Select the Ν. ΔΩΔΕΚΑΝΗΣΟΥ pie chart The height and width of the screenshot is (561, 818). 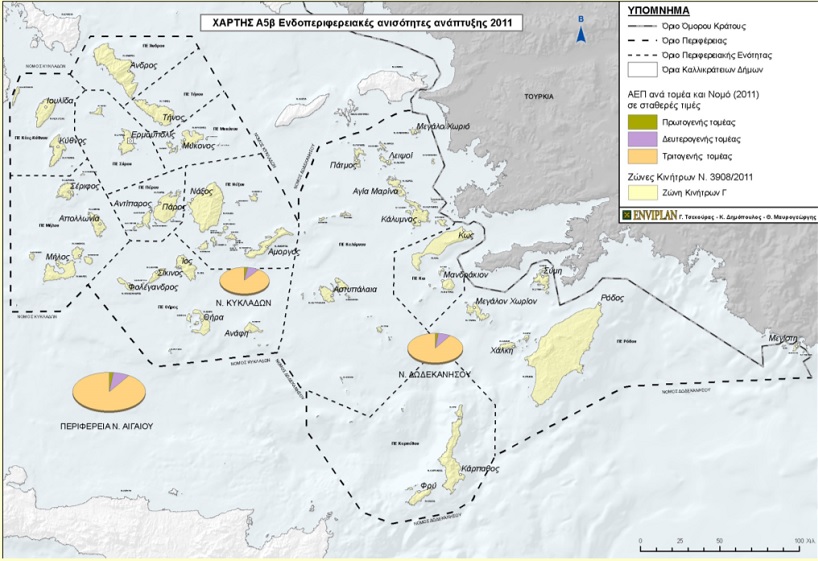coord(436,348)
